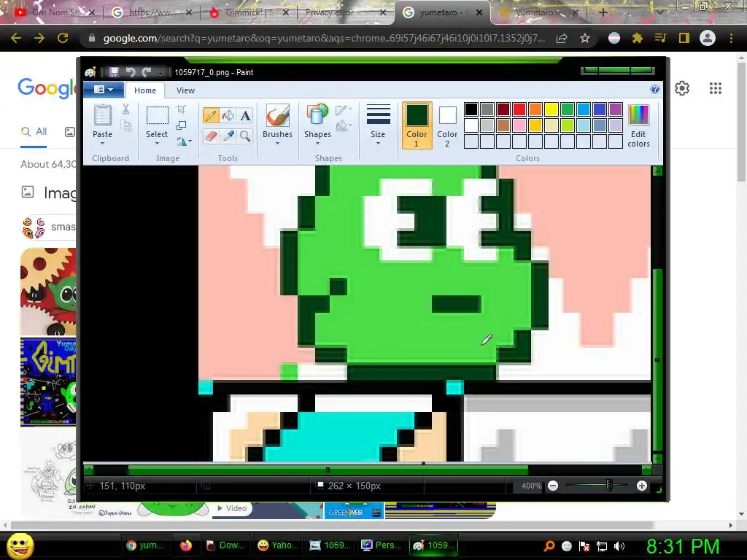The image size is (747, 560).
Task: Open the Shapes gallery icon
Action: (x=317, y=116)
